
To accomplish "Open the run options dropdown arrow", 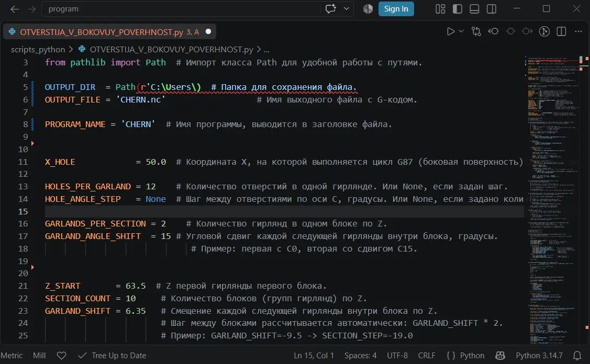I will [461, 31].
